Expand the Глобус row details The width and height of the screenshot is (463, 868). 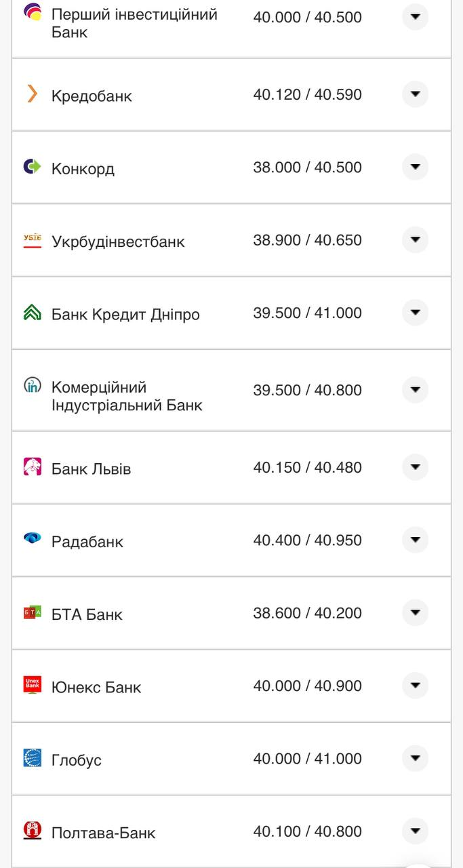pos(415,758)
